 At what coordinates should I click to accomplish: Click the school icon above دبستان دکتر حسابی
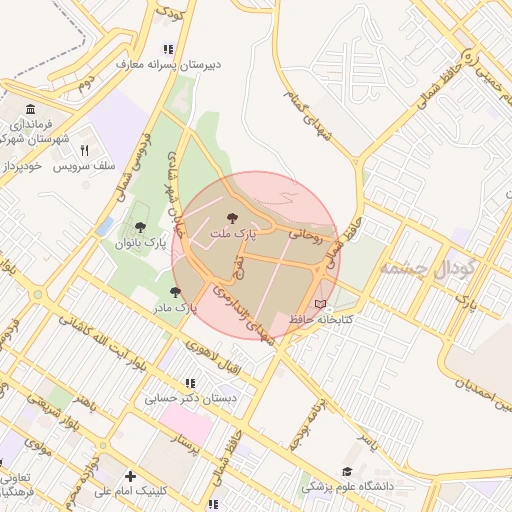(x=190, y=383)
